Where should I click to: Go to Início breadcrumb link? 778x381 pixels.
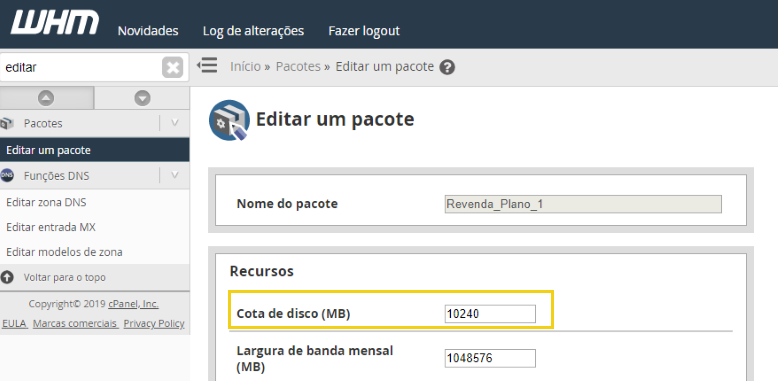(x=245, y=66)
